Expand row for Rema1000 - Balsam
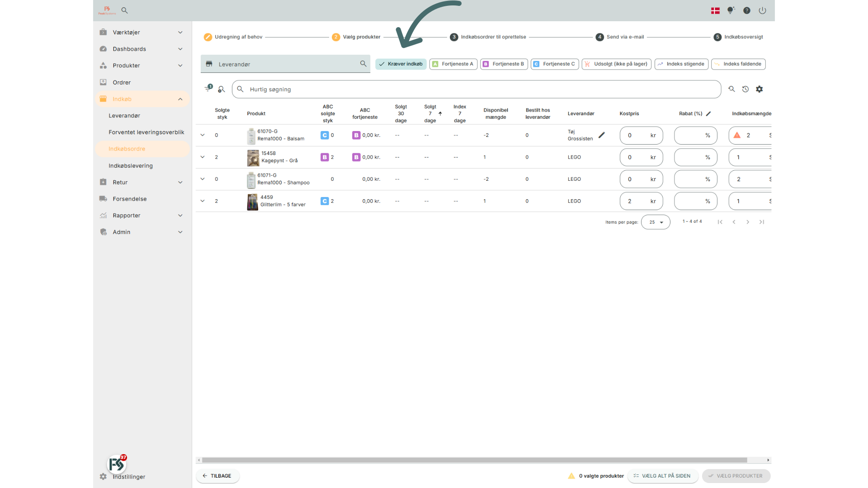Image resolution: width=868 pixels, height=488 pixels. 203,135
